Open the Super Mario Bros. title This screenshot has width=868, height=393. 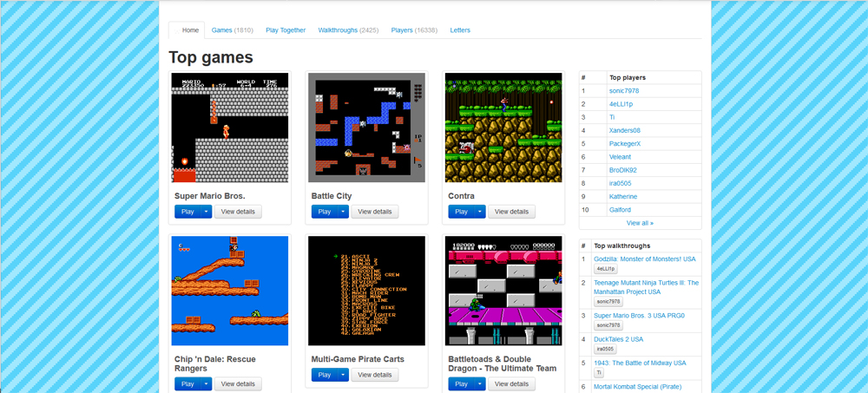[210, 196]
